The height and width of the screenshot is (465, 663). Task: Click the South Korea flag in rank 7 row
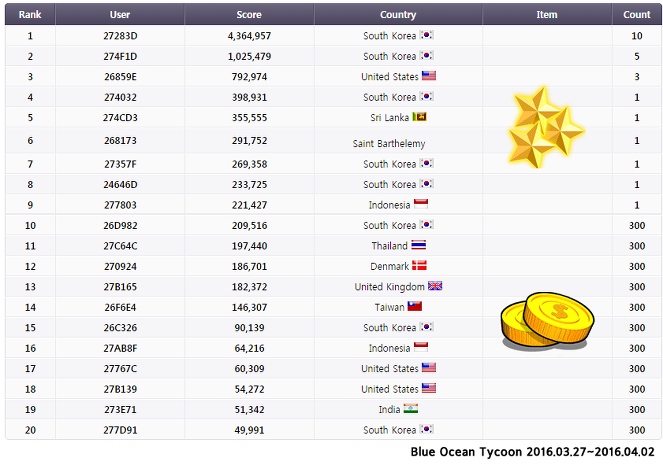(x=427, y=163)
